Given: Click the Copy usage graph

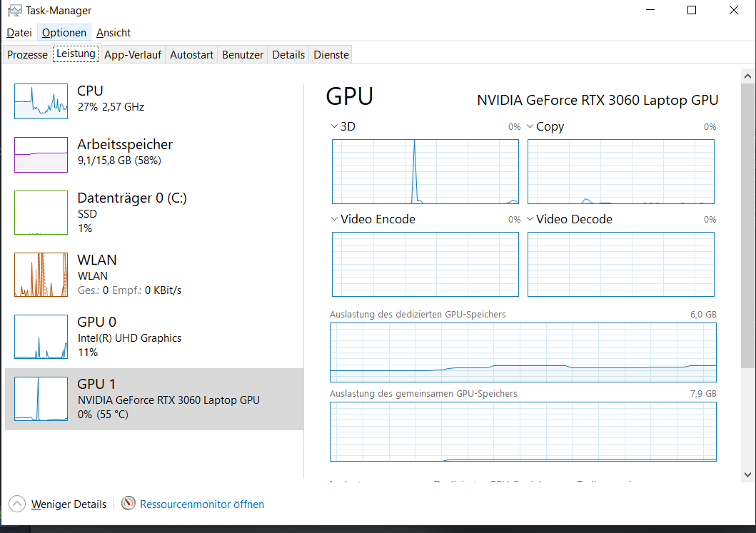Looking at the screenshot, I should click(x=621, y=171).
